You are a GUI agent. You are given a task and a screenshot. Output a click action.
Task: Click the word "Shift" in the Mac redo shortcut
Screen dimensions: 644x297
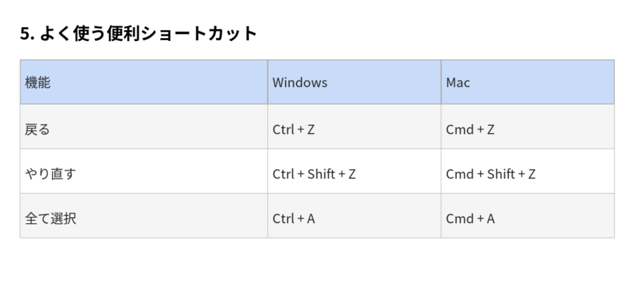coord(501,174)
